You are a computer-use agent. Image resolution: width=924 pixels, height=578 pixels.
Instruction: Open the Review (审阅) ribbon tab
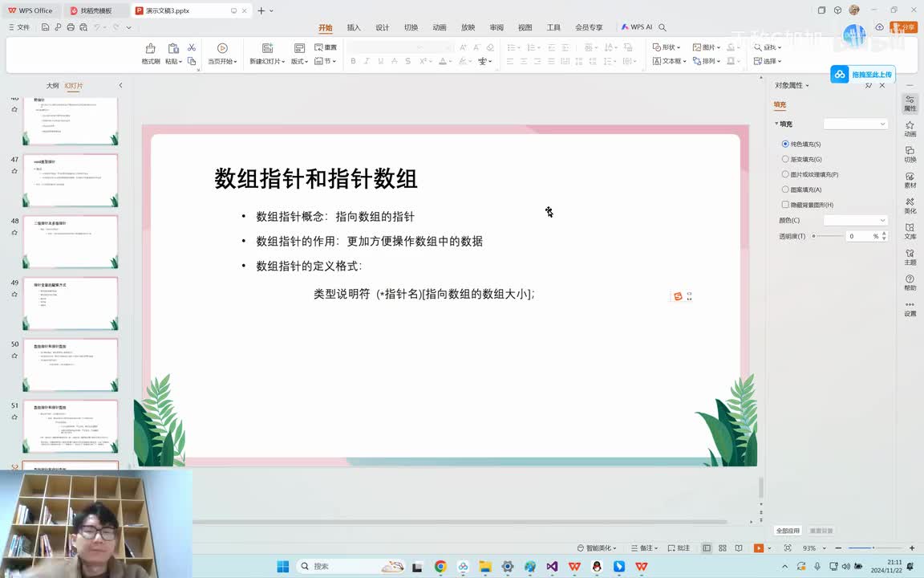tap(496, 28)
